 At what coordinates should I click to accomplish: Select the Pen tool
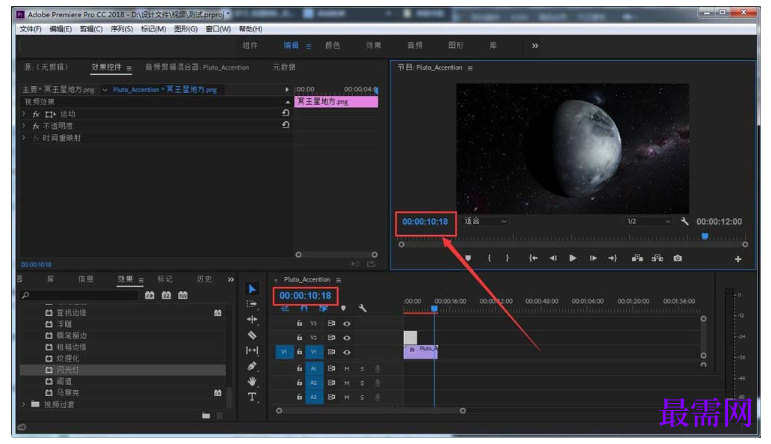[252, 366]
